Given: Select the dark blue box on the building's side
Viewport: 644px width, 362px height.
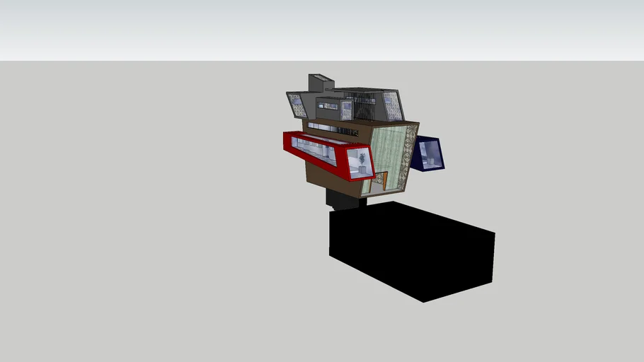Looking at the screenshot, I should 427,154.
